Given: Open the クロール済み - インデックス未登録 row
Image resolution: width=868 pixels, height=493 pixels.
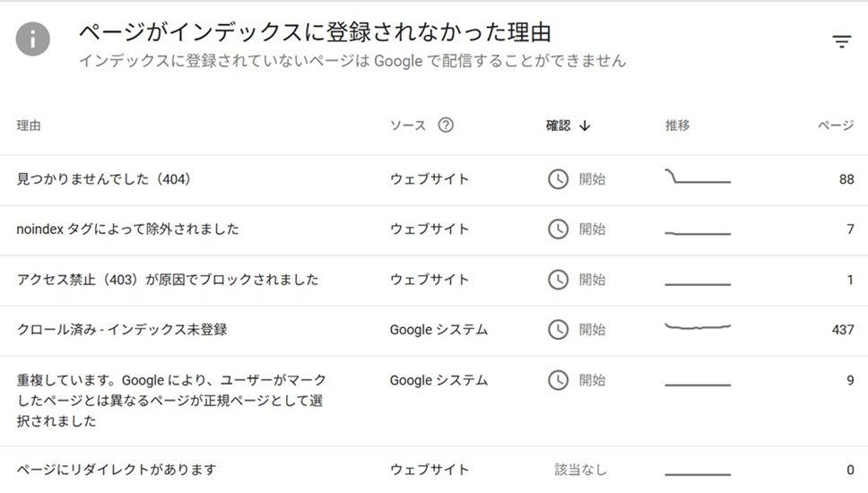Looking at the screenshot, I should click(x=122, y=330).
